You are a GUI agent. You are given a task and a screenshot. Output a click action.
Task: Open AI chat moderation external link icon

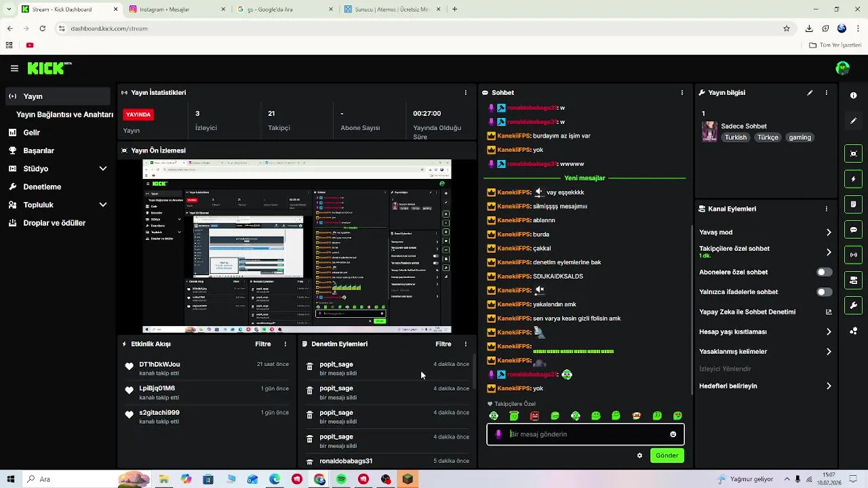click(x=828, y=312)
